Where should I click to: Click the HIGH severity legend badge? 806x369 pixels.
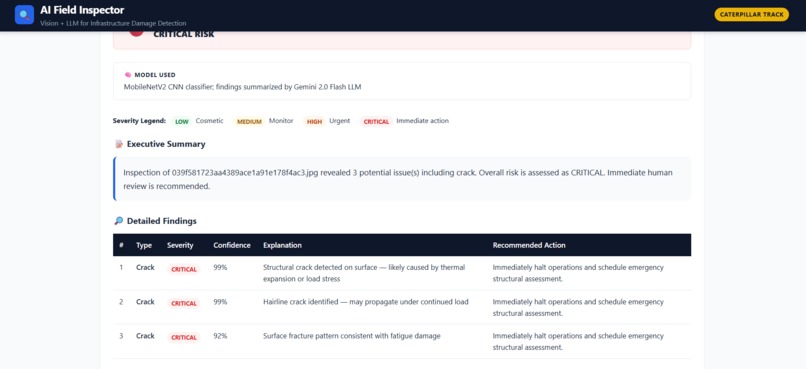(x=314, y=122)
